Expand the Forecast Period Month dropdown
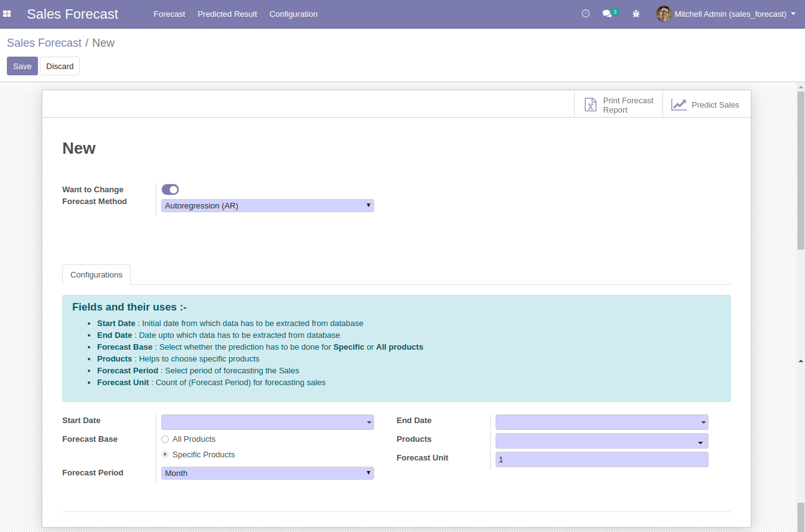Viewport: 805px width, 532px height. click(x=267, y=474)
